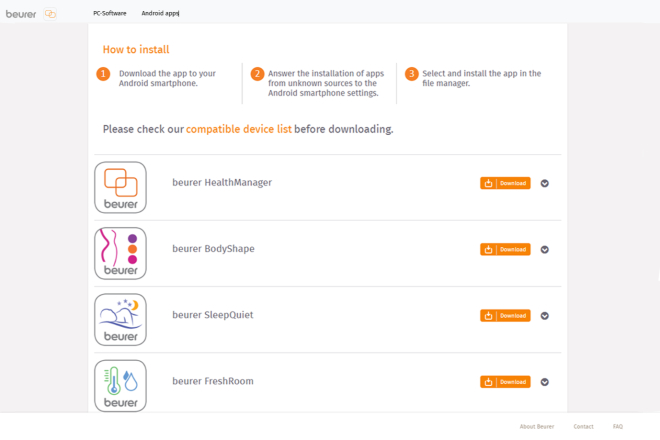Screen dimensions: 660x440
Task: Download the beurer SleepQuiet app
Action: (505, 315)
